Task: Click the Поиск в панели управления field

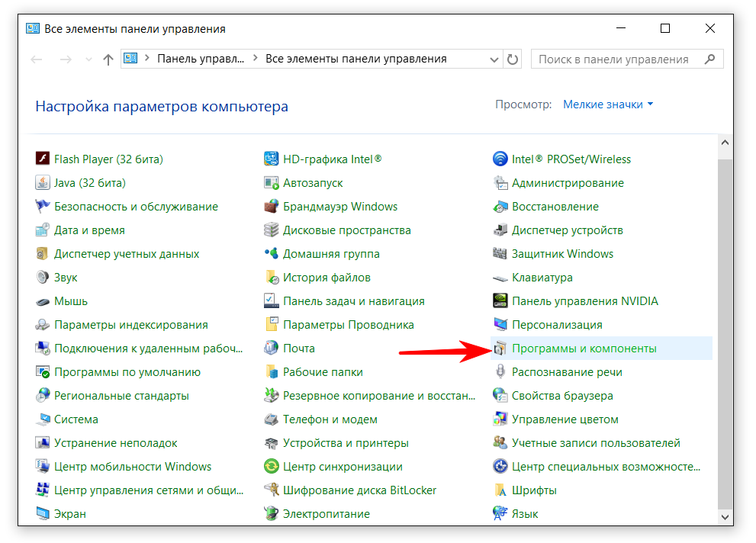Action: [618, 59]
